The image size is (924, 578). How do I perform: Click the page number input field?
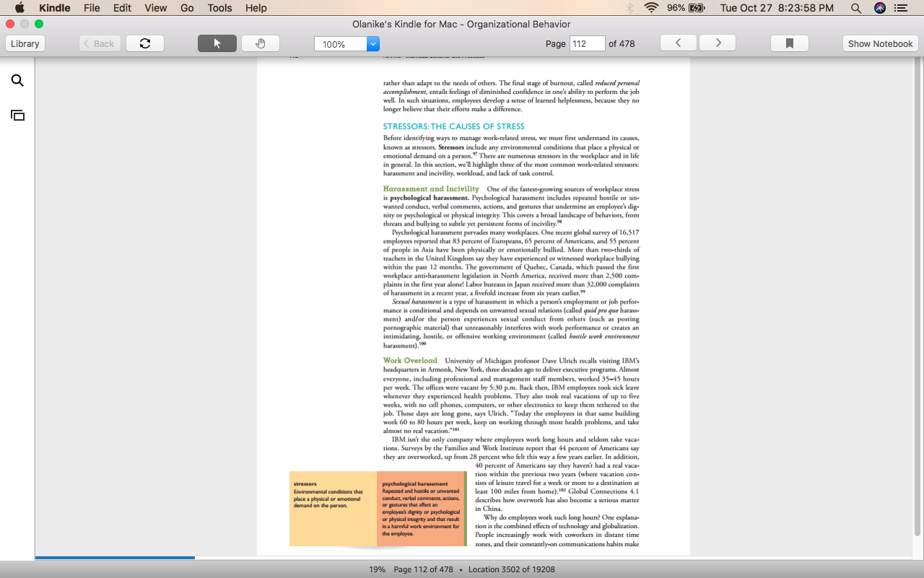click(x=587, y=43)
